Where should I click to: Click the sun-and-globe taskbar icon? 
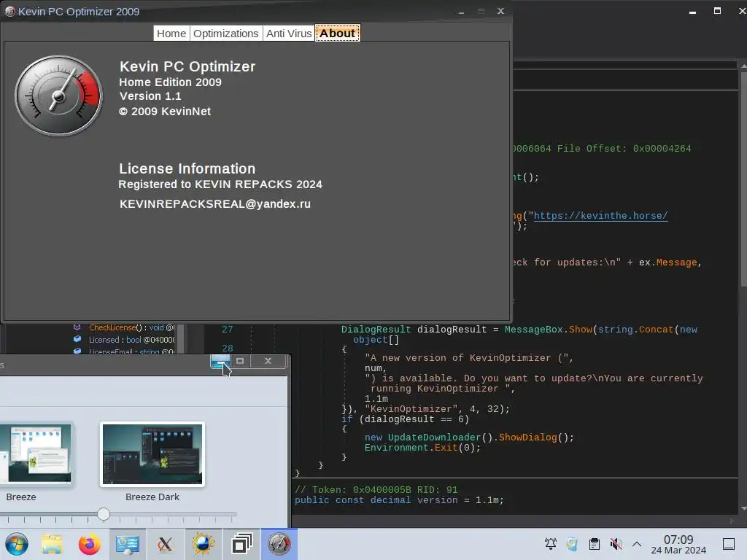(203, 544)
